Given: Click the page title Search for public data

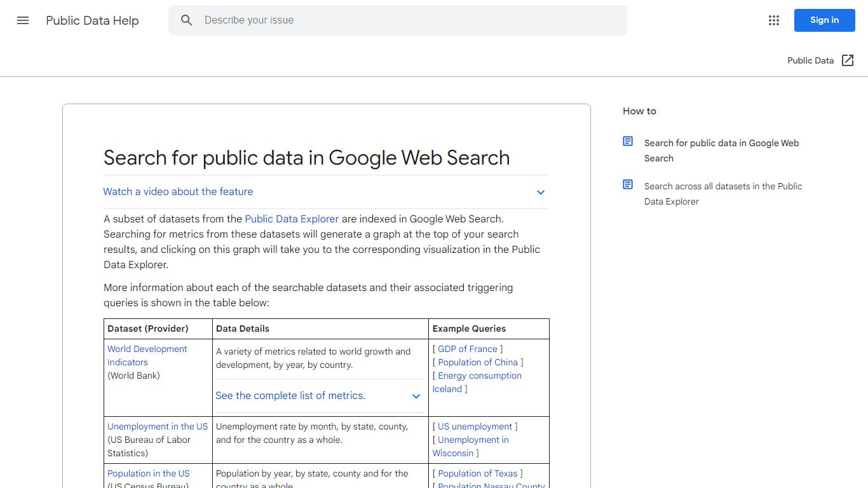Looking at the screenshot, I should point(307,158).
